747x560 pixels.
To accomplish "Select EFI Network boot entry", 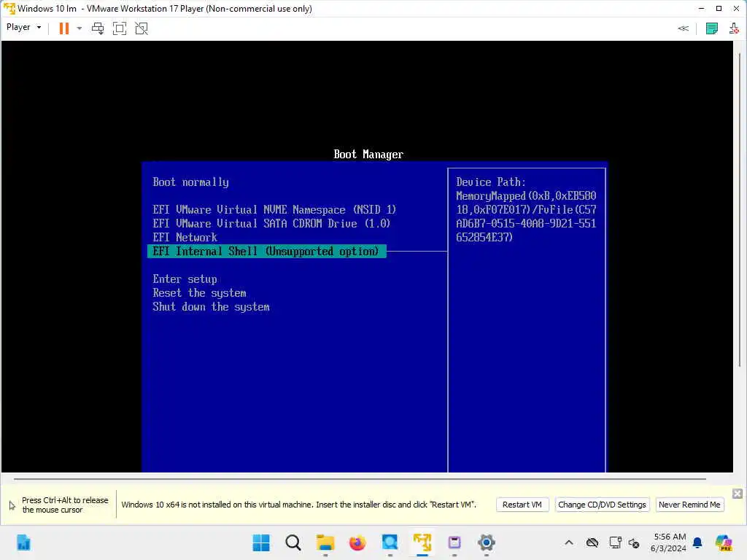I will (185, 238).
